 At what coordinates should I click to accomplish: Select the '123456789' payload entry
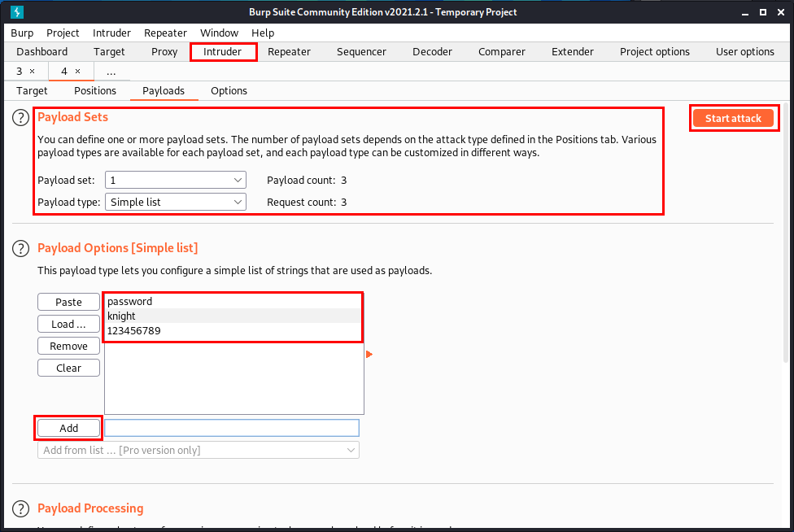(234, 330)
